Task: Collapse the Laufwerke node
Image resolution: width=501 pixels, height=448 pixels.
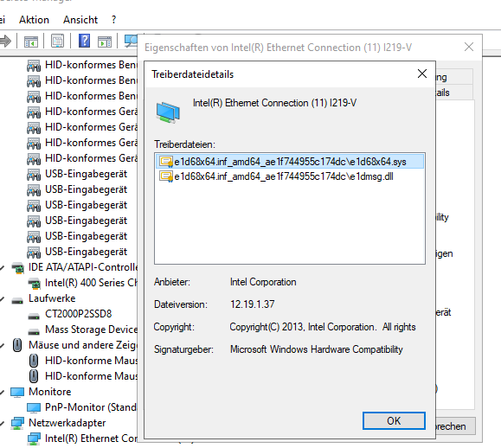Action: (x=3, y=298)
